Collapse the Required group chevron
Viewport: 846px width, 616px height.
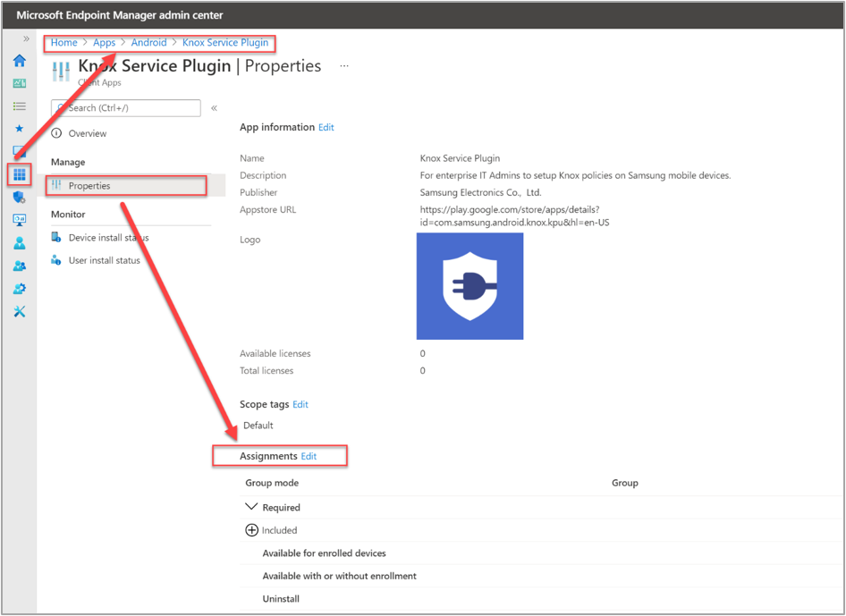251,507
